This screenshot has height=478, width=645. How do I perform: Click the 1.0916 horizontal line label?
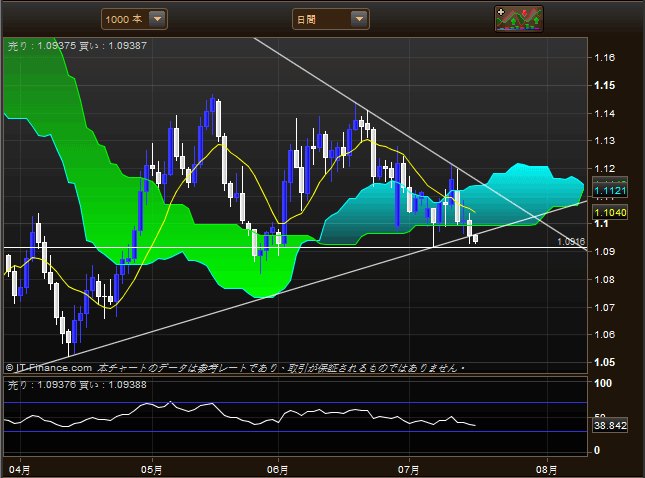tap(571, 242)
